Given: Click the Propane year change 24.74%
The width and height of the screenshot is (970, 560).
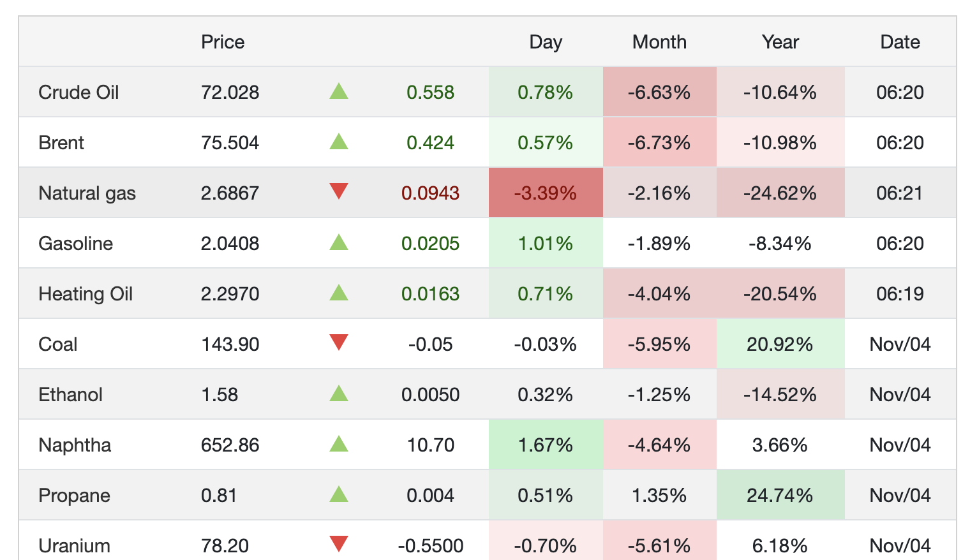Looking at the screenshot, I should click(780, 496).
